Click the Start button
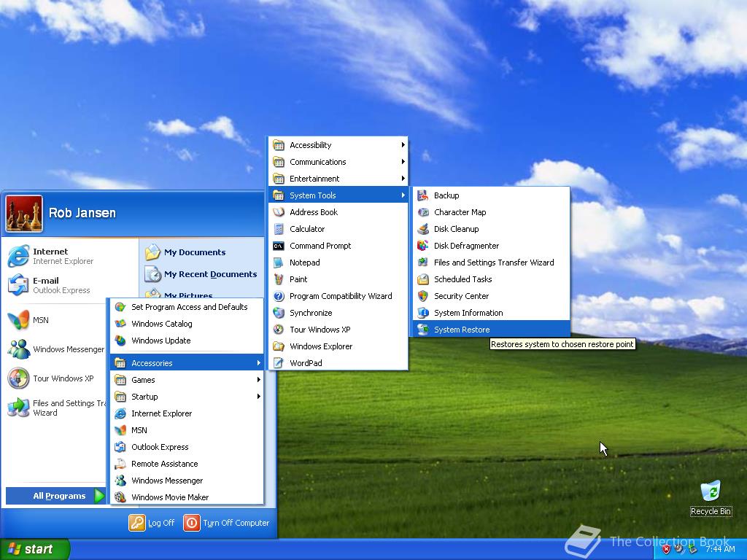 click(x=34, y=550)
